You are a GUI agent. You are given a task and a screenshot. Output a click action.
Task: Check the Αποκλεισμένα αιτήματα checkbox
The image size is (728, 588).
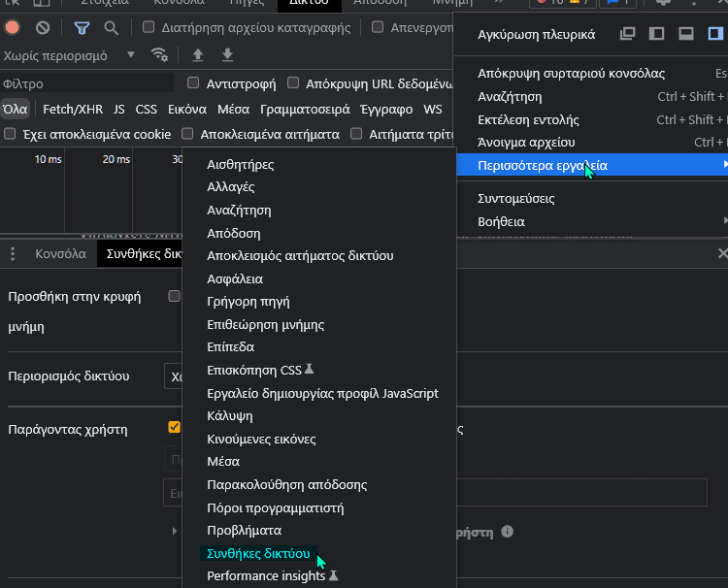click(188, 134)
